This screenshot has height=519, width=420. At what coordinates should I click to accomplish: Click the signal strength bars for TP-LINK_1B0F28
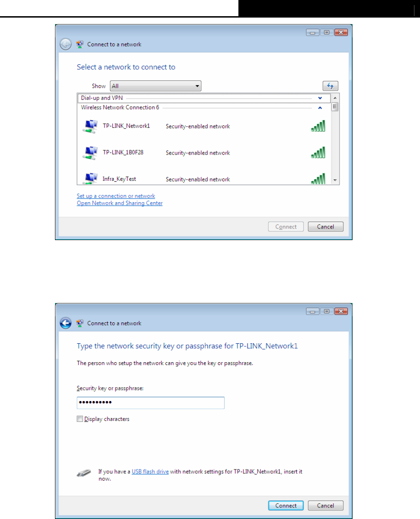coord(318,153)
